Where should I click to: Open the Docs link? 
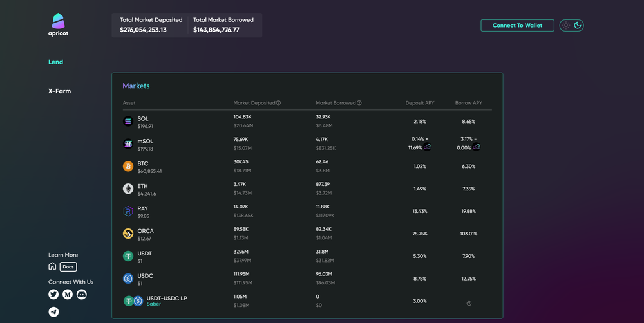68,267
